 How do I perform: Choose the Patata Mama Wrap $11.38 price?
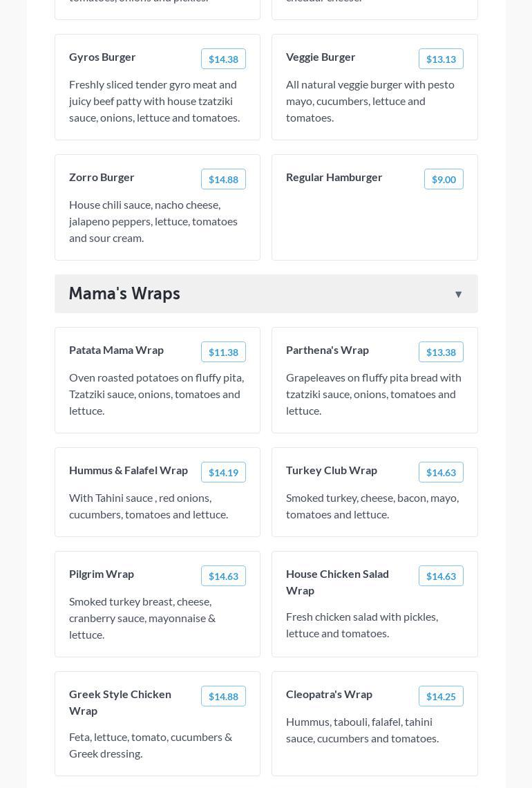tap(223, 353)
